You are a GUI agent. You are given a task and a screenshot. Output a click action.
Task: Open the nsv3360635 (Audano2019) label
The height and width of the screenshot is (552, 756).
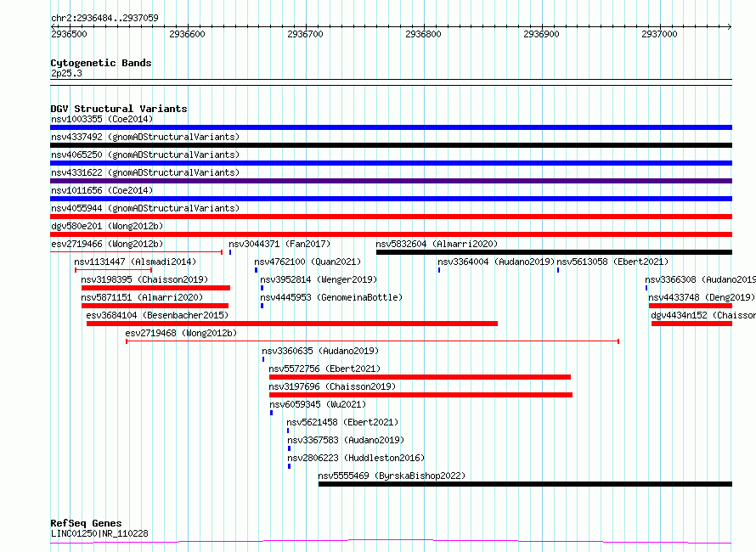click(320, 351)
